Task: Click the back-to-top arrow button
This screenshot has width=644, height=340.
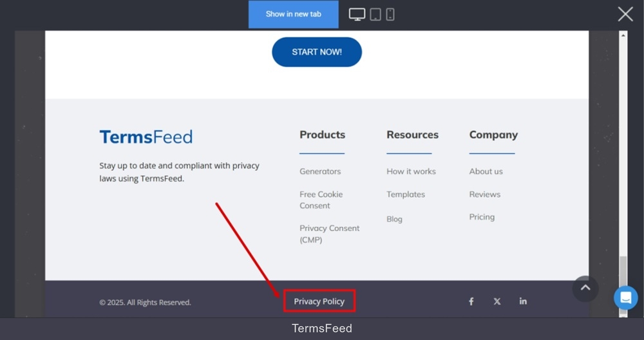Action: pyautogui.click(x=585, y=288)
